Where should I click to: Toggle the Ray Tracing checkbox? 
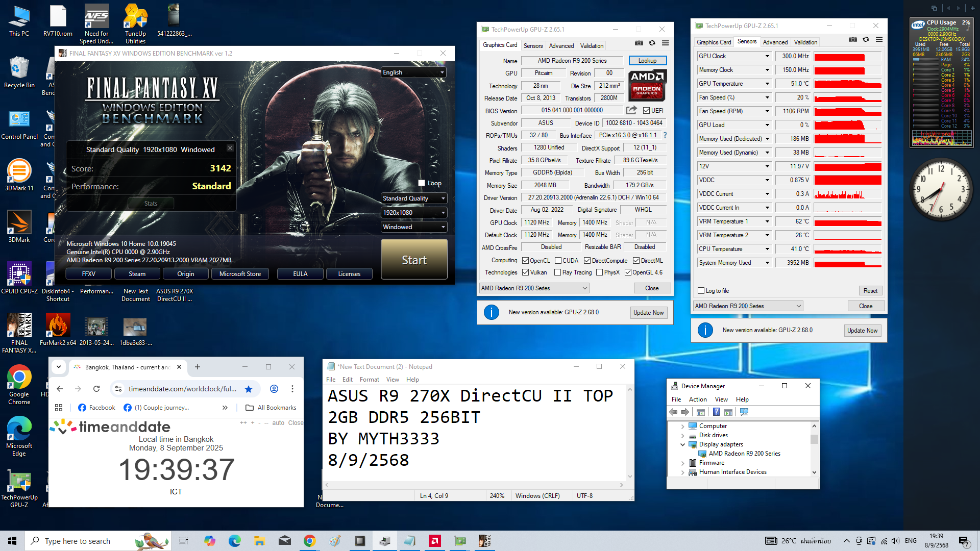(x=558, y=272)
